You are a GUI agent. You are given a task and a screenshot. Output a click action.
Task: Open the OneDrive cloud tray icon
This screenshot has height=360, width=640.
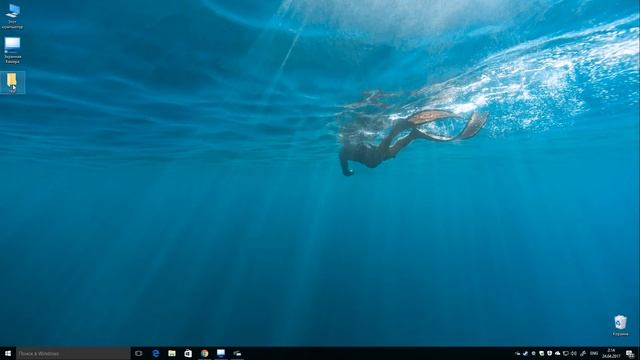(x=558, y=353)
